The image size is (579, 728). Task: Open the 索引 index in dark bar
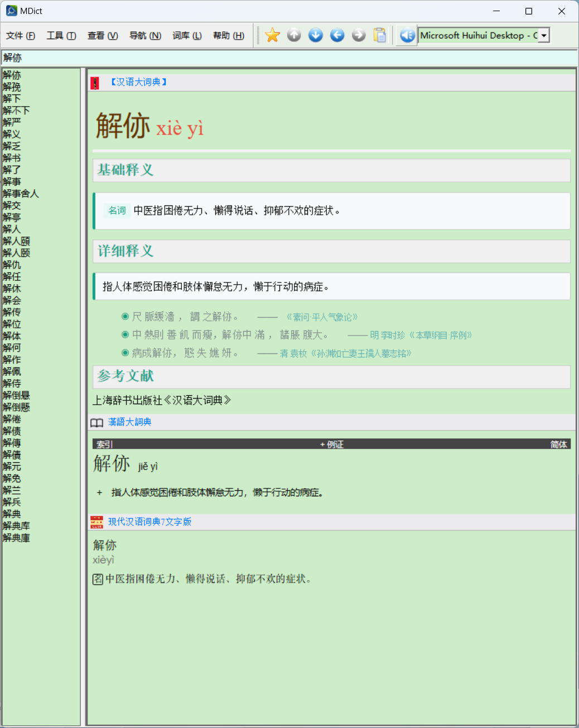(x=104, y=444)
